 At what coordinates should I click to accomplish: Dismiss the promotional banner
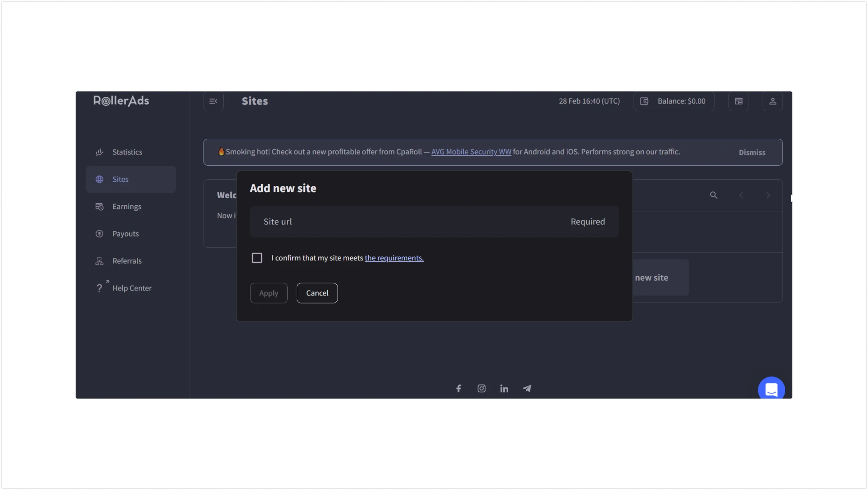coord(752,152)
